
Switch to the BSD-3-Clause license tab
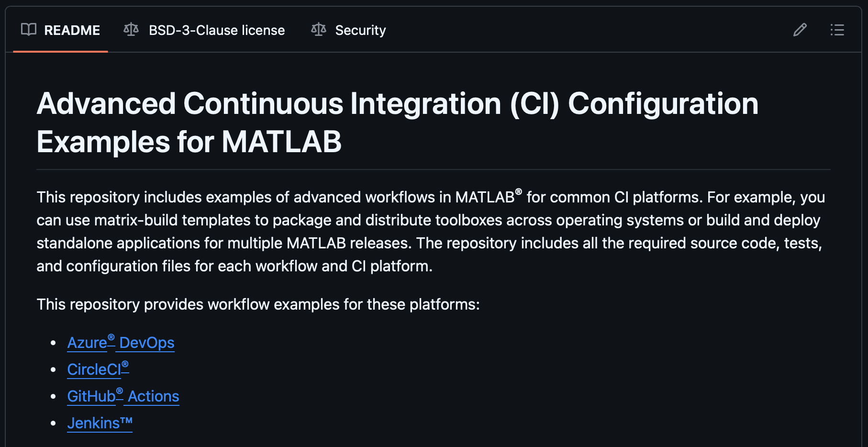216,30
